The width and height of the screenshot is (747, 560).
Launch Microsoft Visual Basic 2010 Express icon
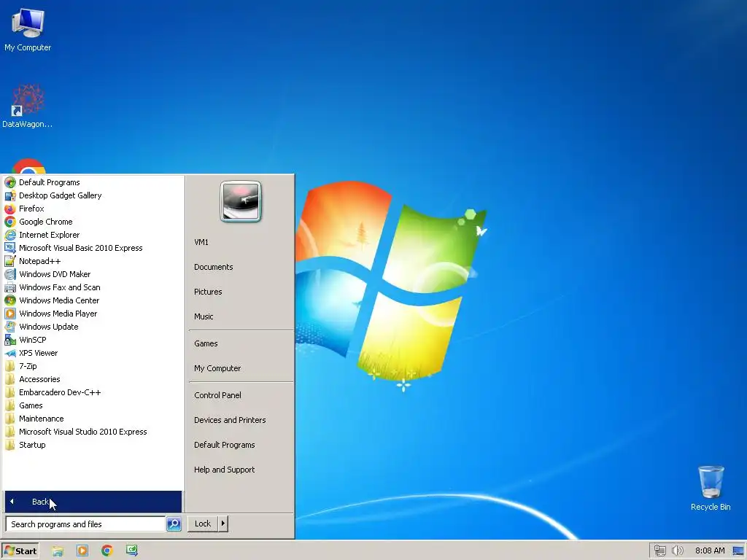10,248
